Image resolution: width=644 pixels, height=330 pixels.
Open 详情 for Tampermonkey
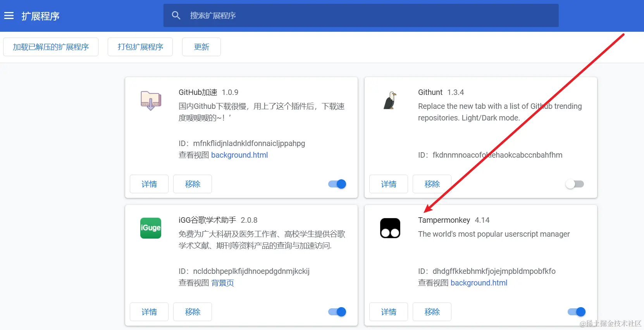click(x=389, y=312)
